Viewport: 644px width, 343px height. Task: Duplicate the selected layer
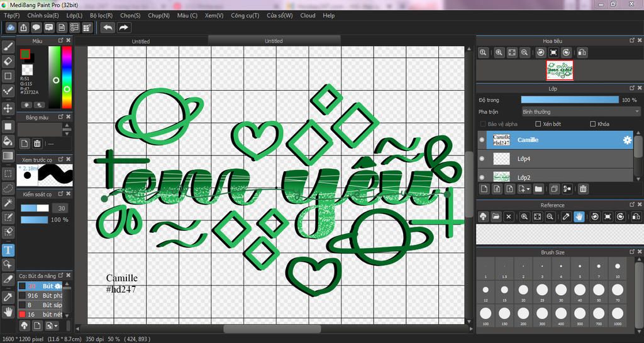point(555,189)
